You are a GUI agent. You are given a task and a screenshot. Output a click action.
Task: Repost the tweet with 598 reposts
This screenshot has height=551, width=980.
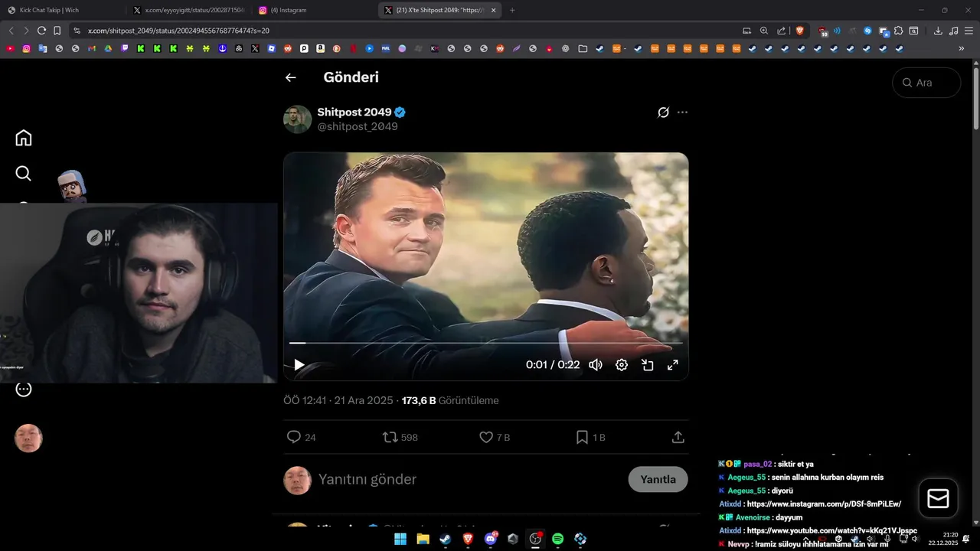[400, 437]
